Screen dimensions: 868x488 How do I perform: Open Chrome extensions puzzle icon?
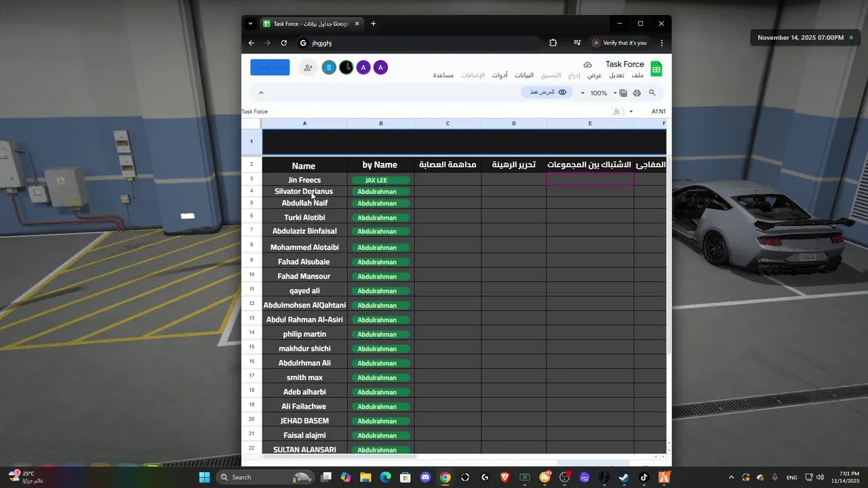553,43
